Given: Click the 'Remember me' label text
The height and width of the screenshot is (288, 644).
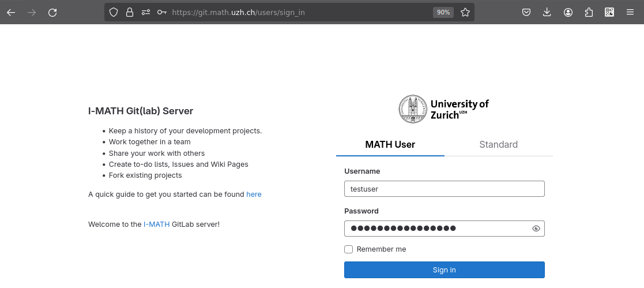Looking at the screenshot, I should [x=382, y=249].
